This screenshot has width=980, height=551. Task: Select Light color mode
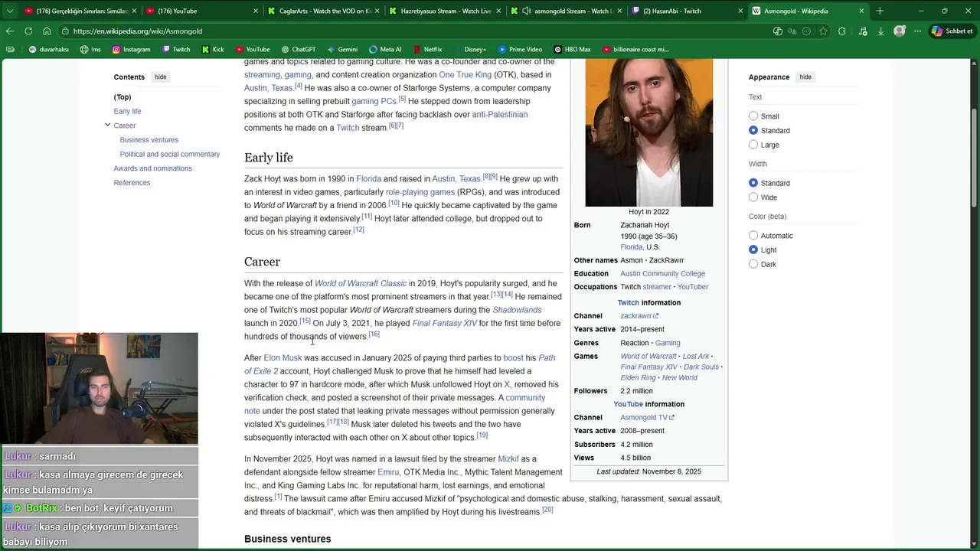[753, 250]
